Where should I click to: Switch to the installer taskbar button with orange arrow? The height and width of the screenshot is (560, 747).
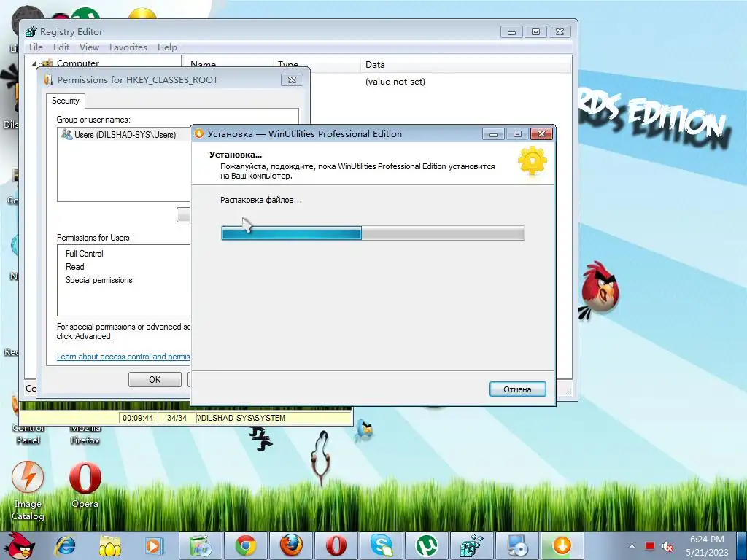click(562, 545)
